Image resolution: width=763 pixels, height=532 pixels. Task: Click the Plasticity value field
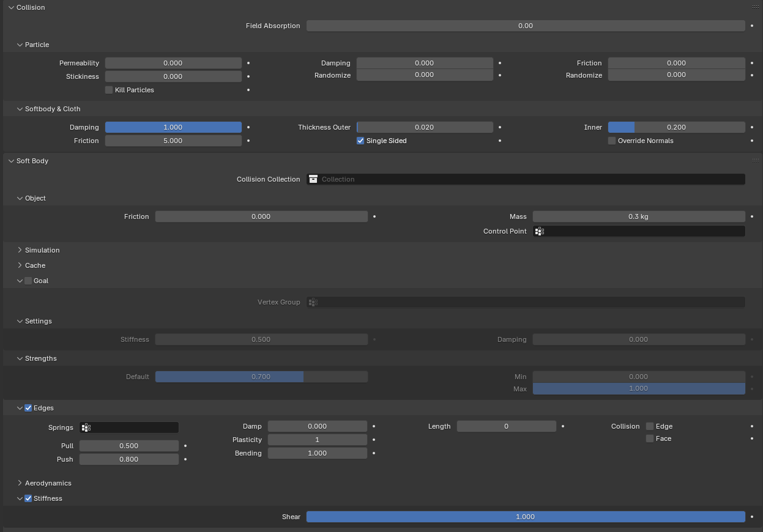318,440
